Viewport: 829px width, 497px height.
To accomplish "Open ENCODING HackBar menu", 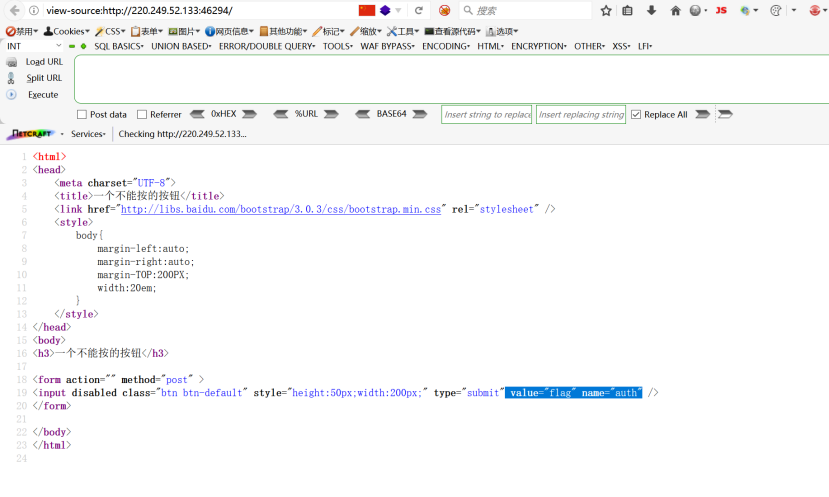I will 446,46.
